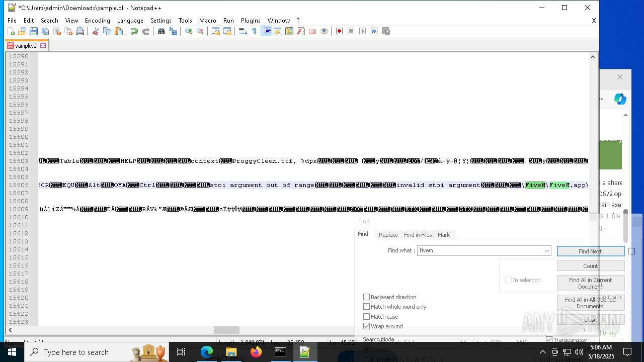Click the Close document toolbar icon

point(57,31)
